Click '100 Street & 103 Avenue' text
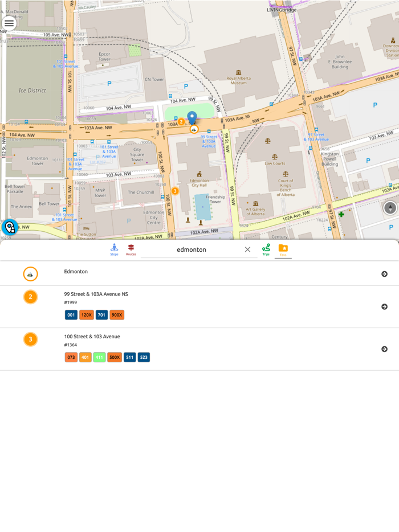The height and width of the screenshot is (532, 399). click(92, 337)
